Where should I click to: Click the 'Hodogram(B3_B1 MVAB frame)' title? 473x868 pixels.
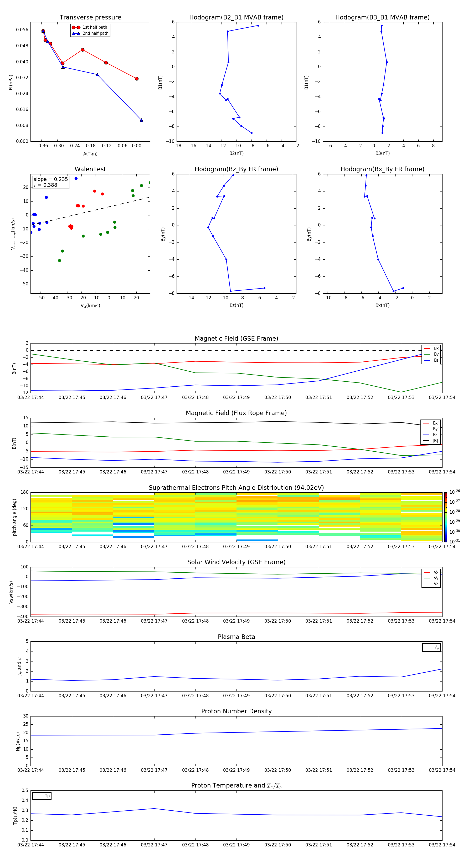coord(382,18)
